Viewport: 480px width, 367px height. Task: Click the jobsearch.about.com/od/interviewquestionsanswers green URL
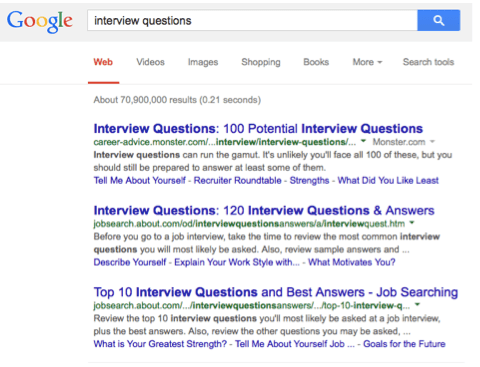pyautogui.click(x=249, y=224)
